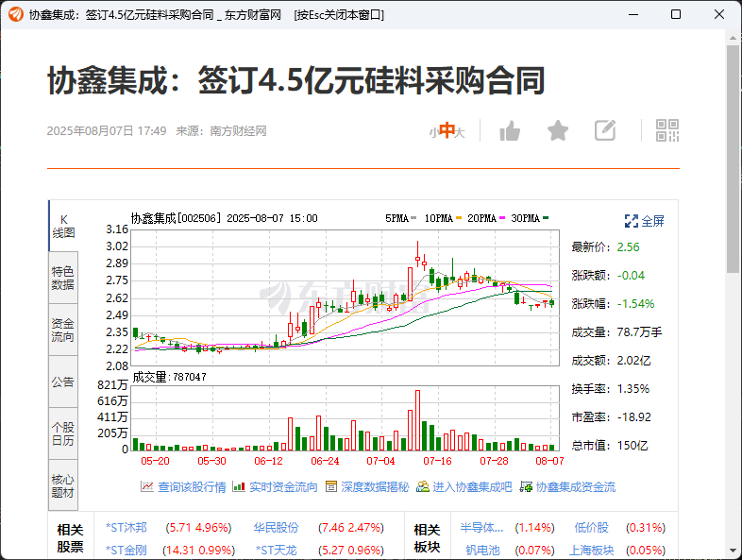742x560 pixels.
Task: Click the star favorite icon
Action: click(558, 130)
